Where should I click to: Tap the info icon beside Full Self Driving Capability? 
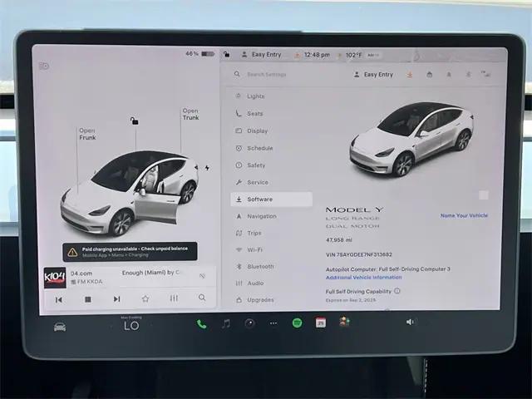tap(397, 291)
